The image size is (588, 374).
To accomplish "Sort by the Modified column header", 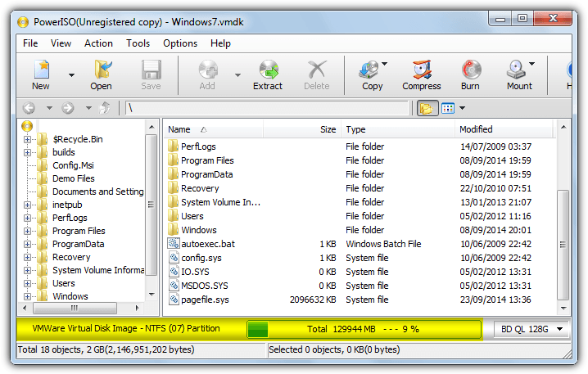I will 504,129.
